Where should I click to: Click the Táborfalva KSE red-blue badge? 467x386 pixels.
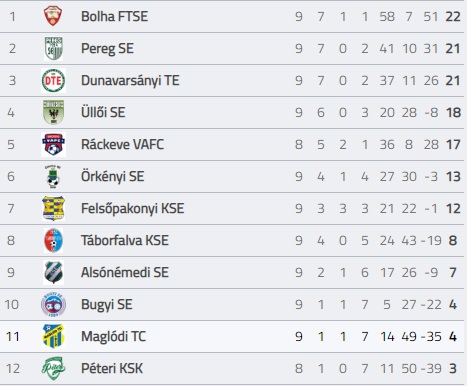click(53, 240)
